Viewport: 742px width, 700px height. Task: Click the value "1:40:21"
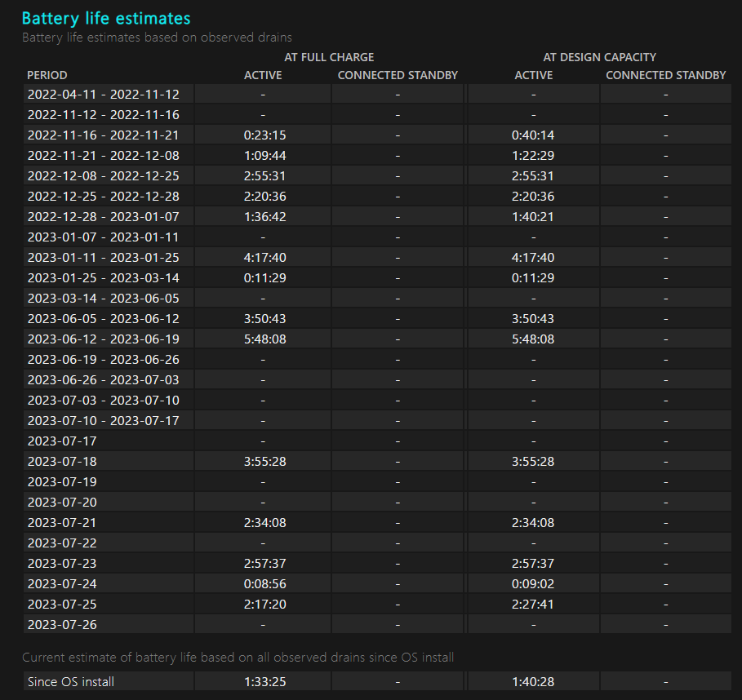[x=533, y=216]
